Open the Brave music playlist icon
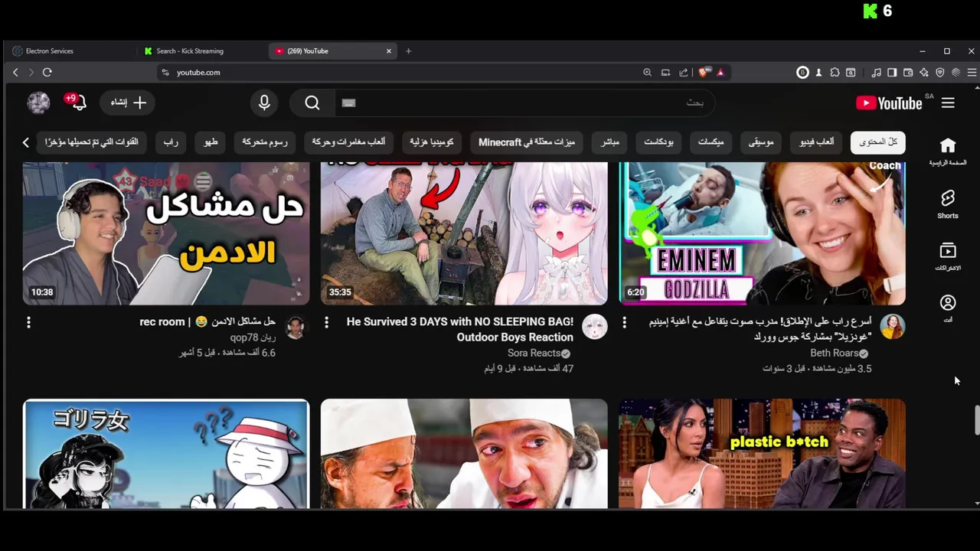This screenshot has width=980, height=551. (876, 73)
